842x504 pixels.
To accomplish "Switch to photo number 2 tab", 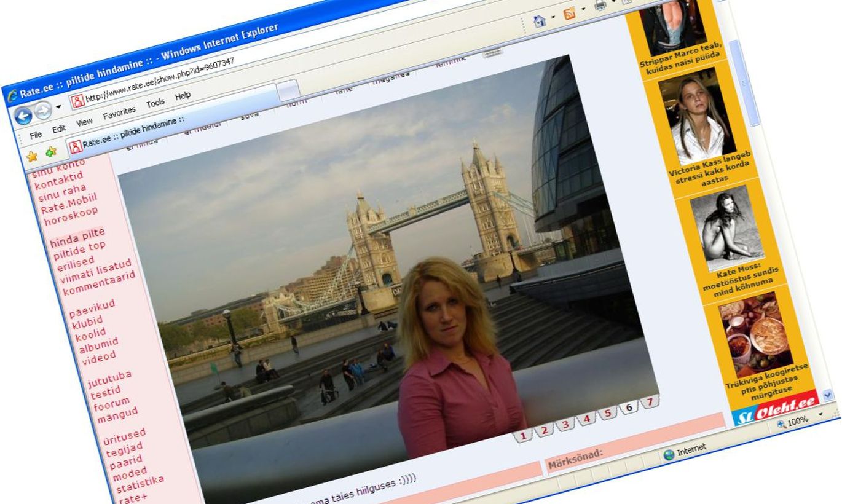I will pyautogui.click(x=544, y=430).
